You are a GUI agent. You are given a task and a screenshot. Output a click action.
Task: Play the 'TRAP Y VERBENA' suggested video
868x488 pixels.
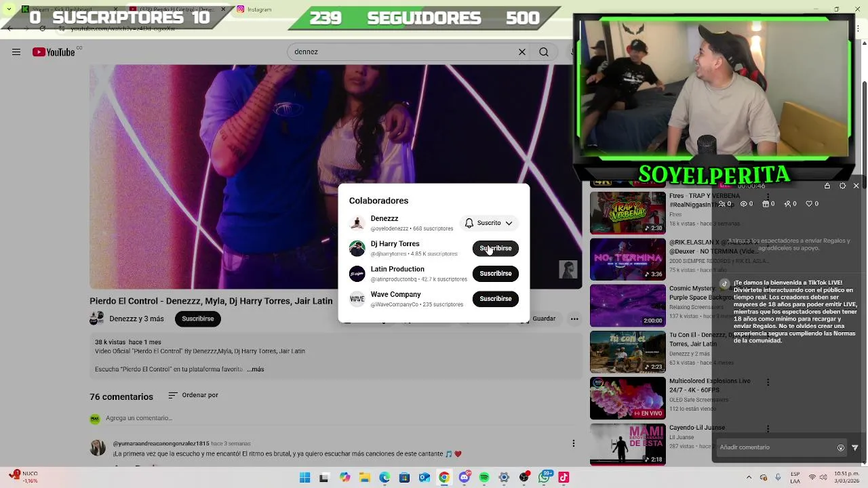click(628, 213)
